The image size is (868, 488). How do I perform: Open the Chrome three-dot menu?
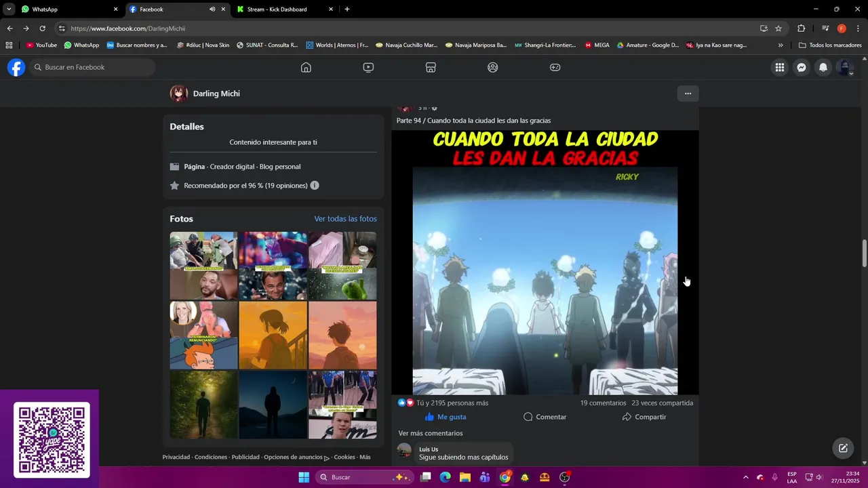[x=858, y=28]
